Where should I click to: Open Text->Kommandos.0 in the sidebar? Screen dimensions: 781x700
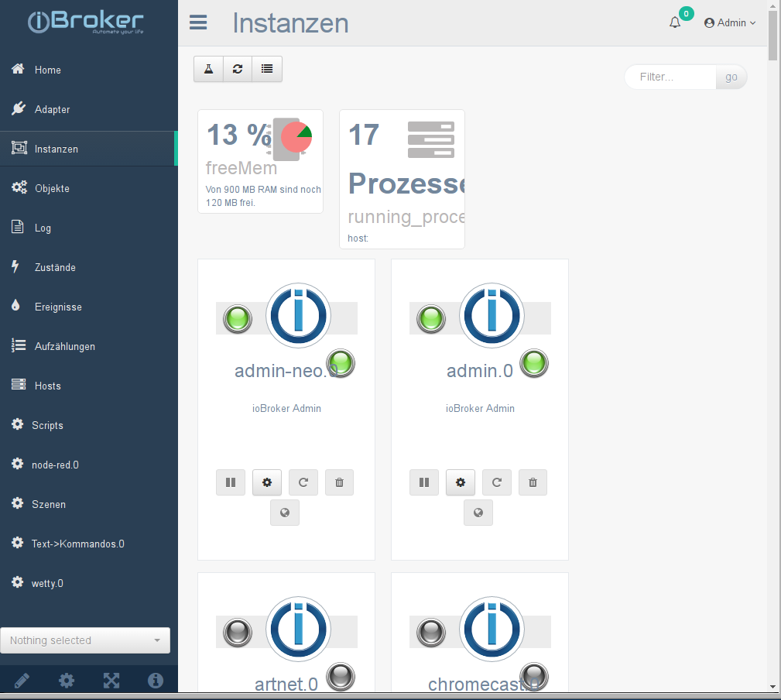tap(89, 544)
